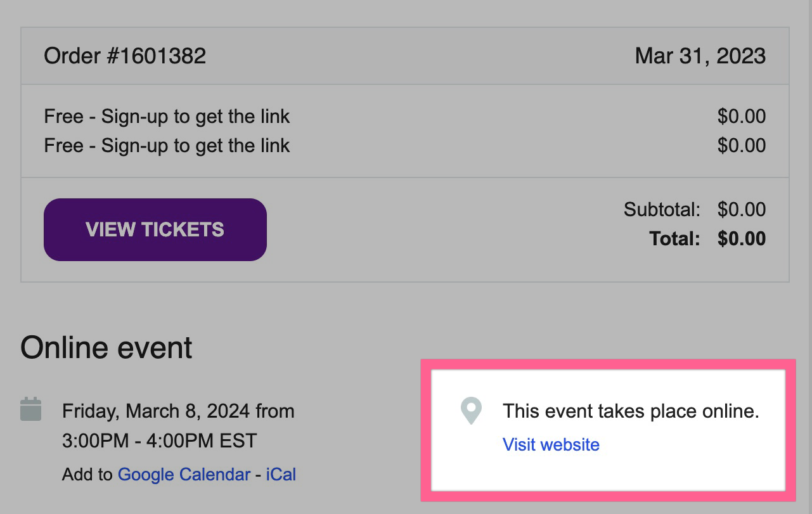Click the Subtotal $0.00 amount
The height and width of the screenshot is (514, 812).
741,209
